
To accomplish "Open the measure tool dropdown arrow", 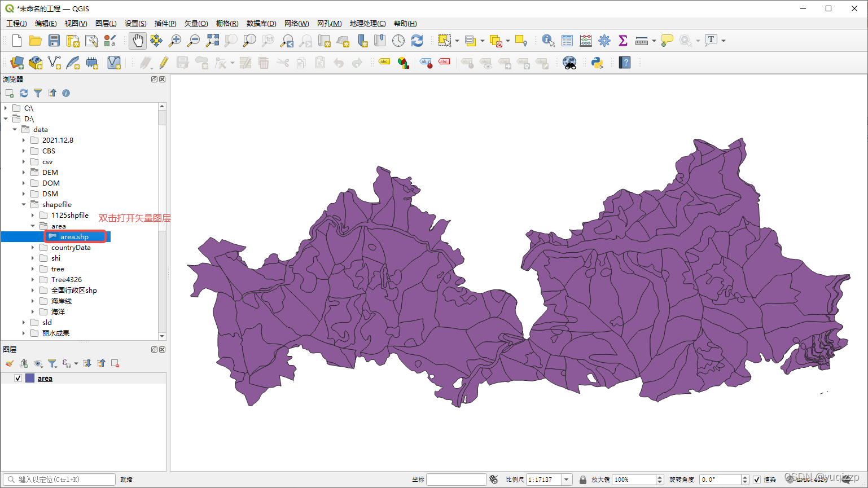I will [654, 41].
